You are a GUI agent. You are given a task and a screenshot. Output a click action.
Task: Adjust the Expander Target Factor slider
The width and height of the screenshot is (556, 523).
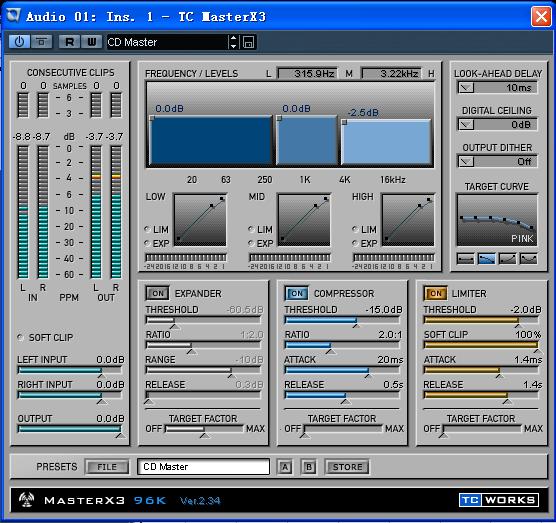coord(204,429)
